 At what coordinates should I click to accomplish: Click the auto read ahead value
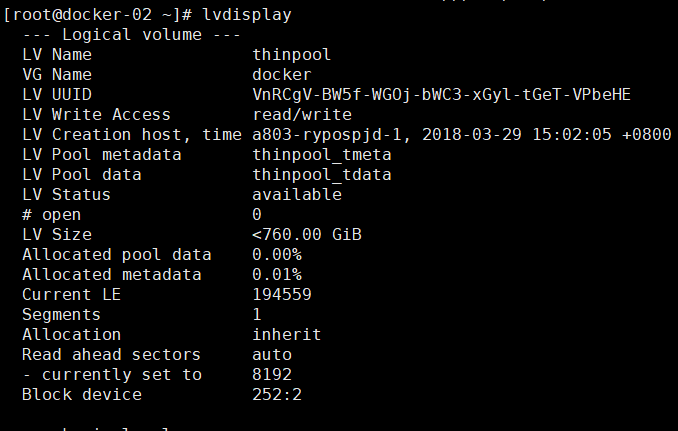click(x=272, y=354)
